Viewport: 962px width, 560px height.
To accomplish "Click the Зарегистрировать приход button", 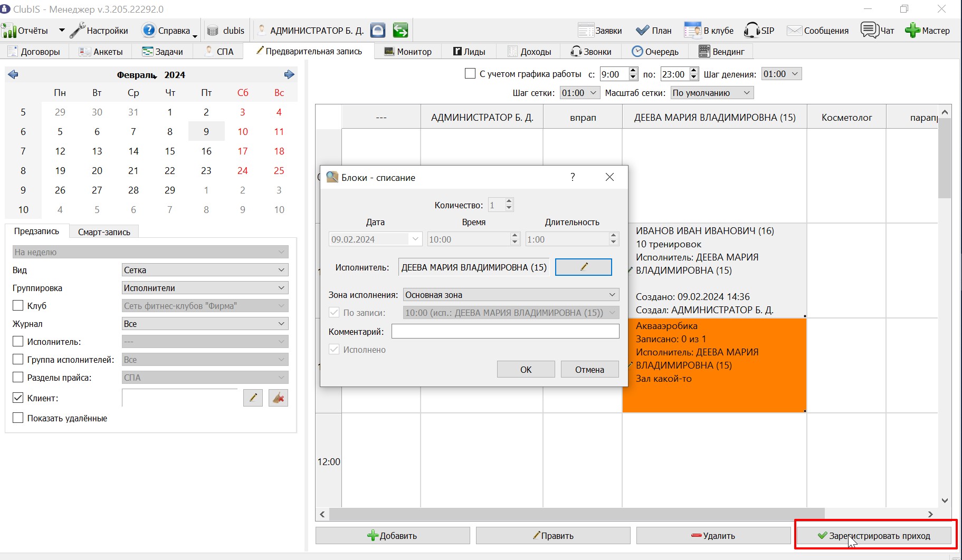I will [874, 536].
